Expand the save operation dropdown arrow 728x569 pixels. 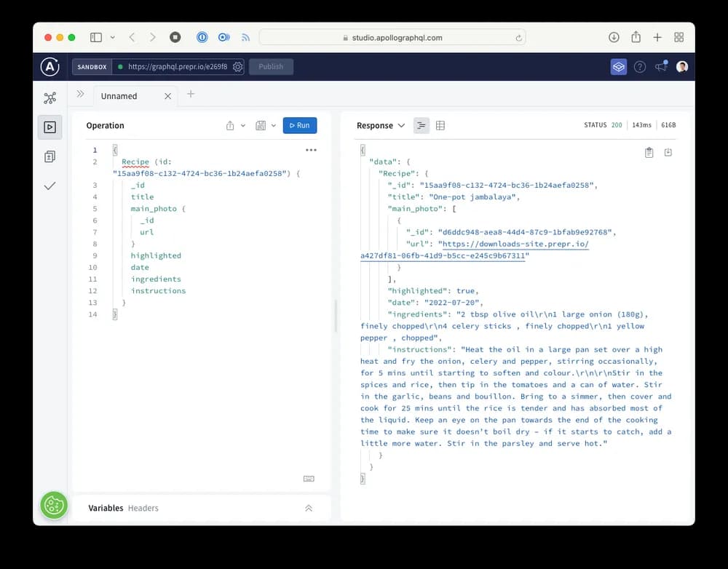(274, 125)
